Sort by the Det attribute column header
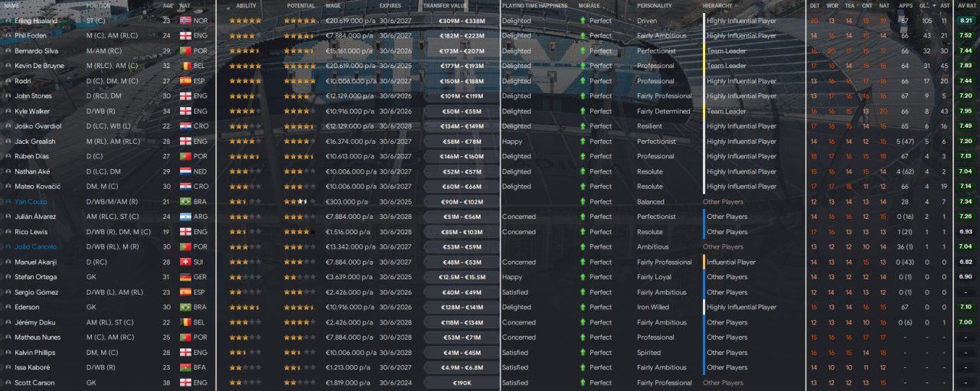Image resolution: width=980 pixels, height=391 pixels. [x=814, y=5]
